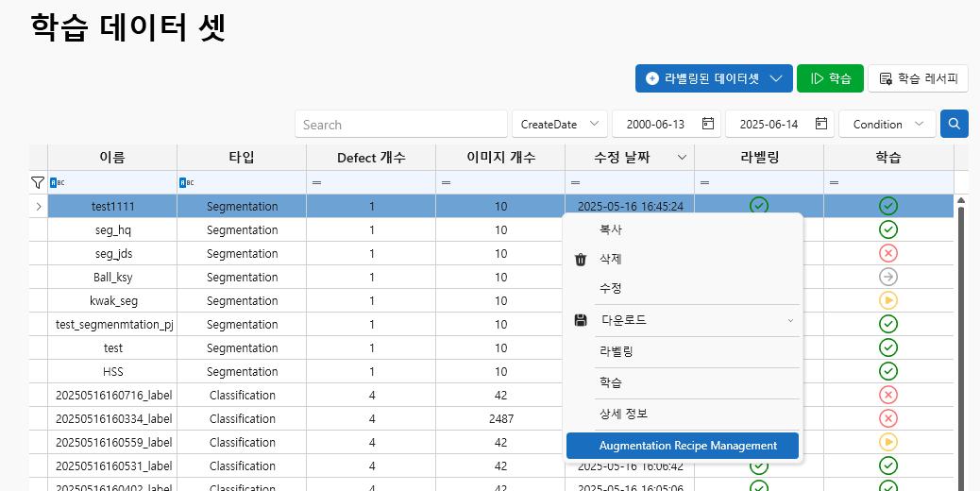Click the blue search magnifier button
980x491 pixels.
coord(955,124)
